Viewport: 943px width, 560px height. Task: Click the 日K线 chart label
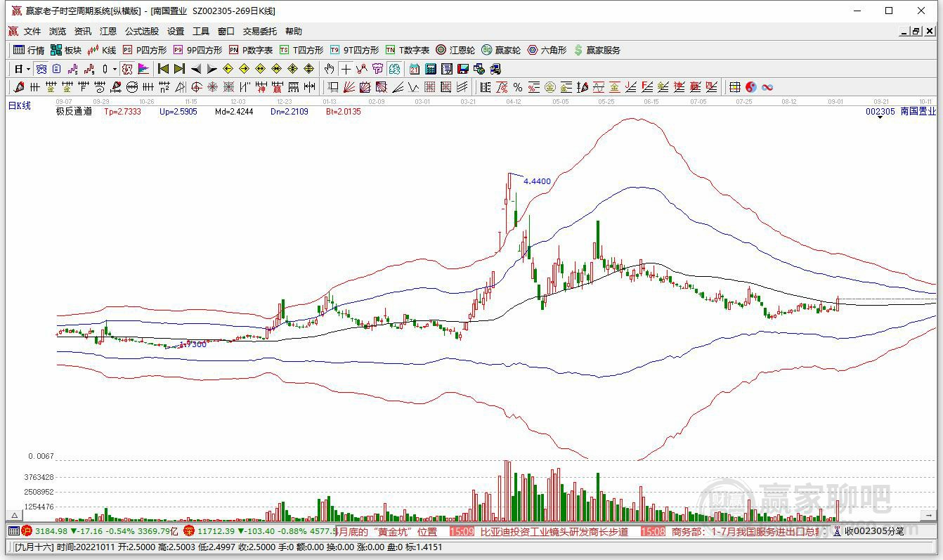pos(20,105)
